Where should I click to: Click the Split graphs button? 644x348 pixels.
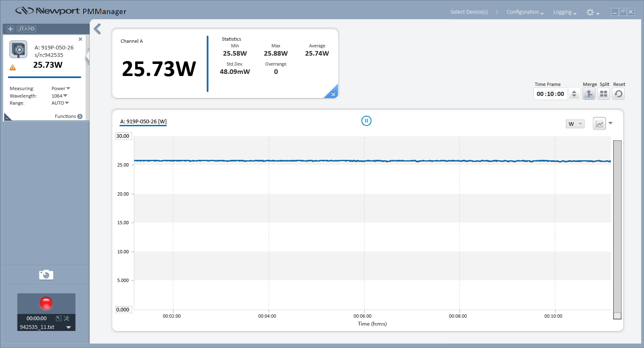(604, 94)
